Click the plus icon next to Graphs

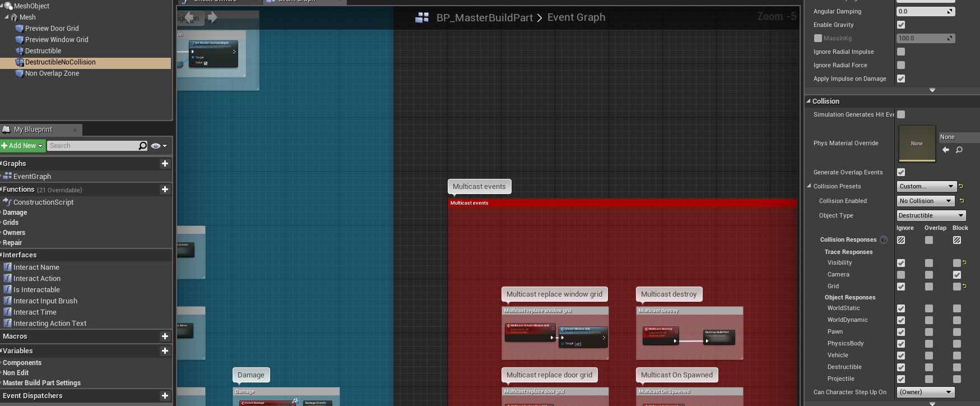point(165,164)
